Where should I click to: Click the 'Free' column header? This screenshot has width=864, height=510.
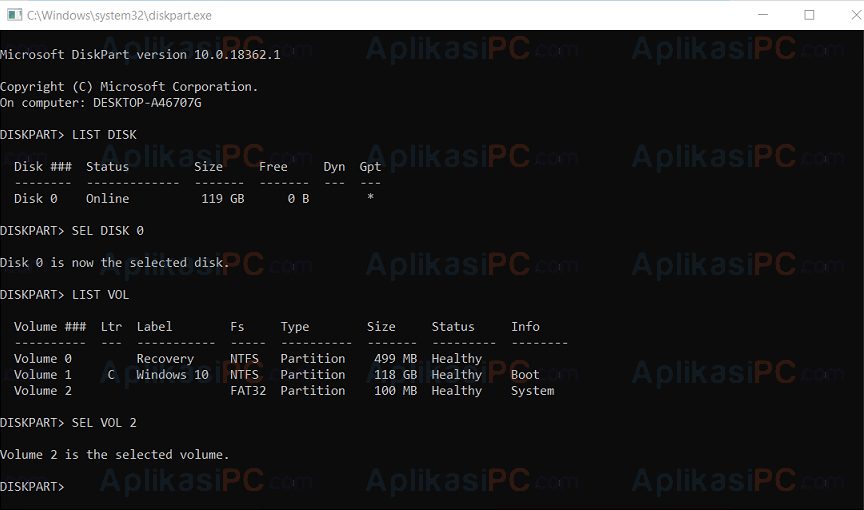coord(273,166)
